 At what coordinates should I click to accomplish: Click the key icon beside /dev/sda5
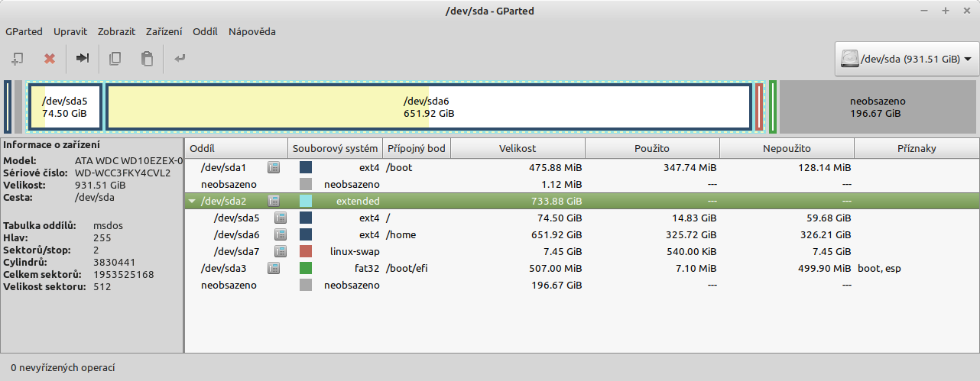click(280, 218)
